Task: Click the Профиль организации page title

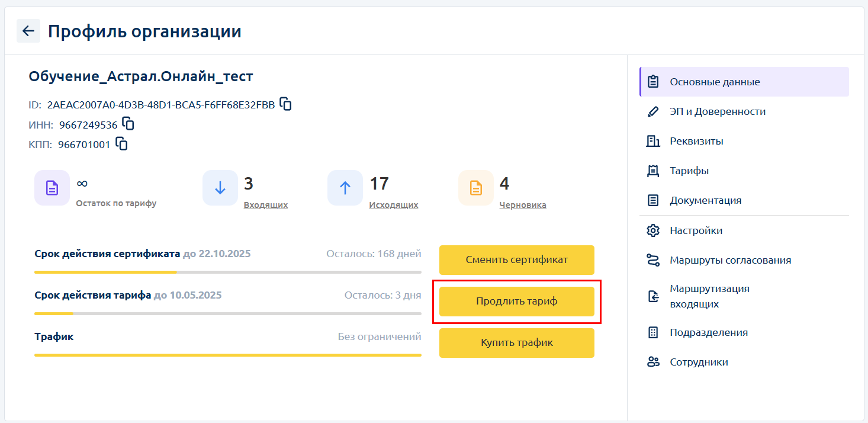Action: (144, 31)
